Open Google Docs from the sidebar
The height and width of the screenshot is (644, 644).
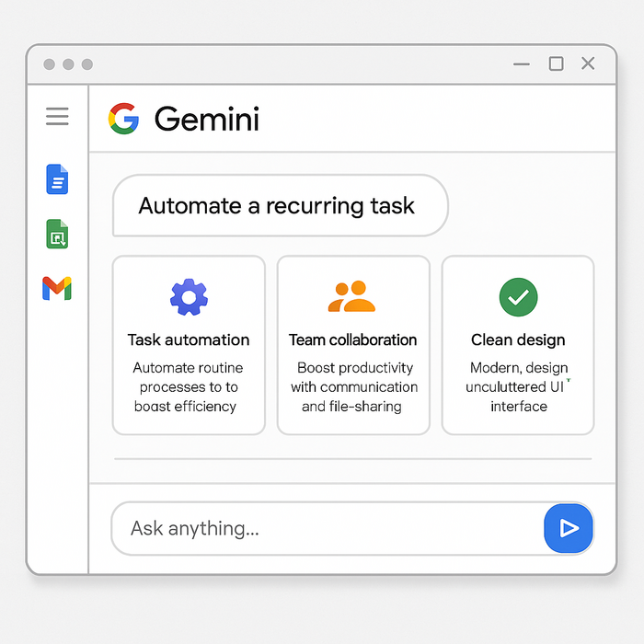(57, 179)
